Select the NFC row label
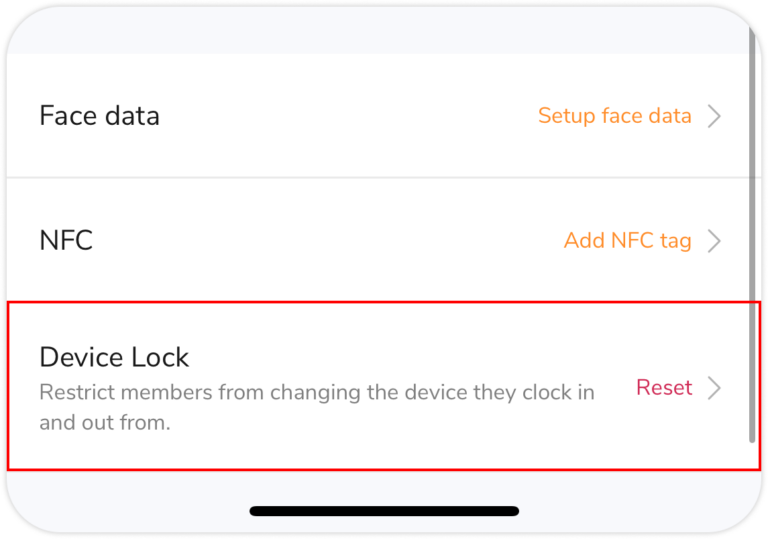Screen dimensions: 768x539 click(66, 241)
